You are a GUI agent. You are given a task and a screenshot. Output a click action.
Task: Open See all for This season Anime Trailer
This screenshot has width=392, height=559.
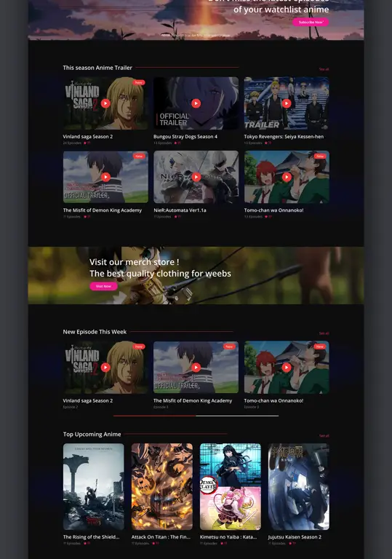(x=324, y=69)
